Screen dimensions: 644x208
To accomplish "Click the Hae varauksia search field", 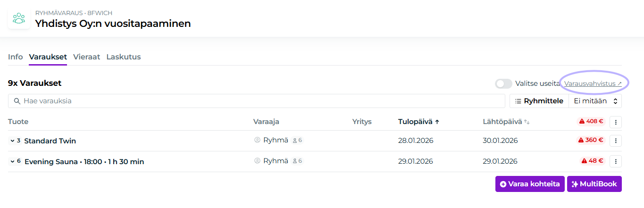I will (256, 101).
